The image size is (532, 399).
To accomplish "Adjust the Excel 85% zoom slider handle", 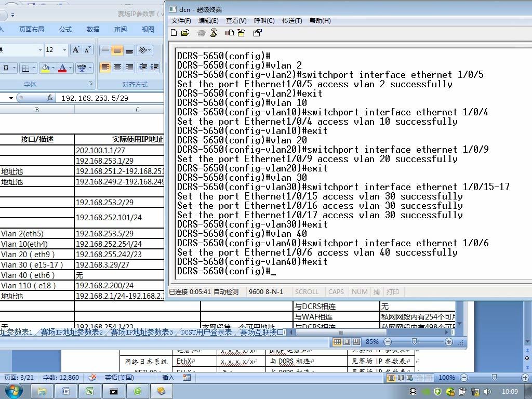I will [x=414, y=341].
